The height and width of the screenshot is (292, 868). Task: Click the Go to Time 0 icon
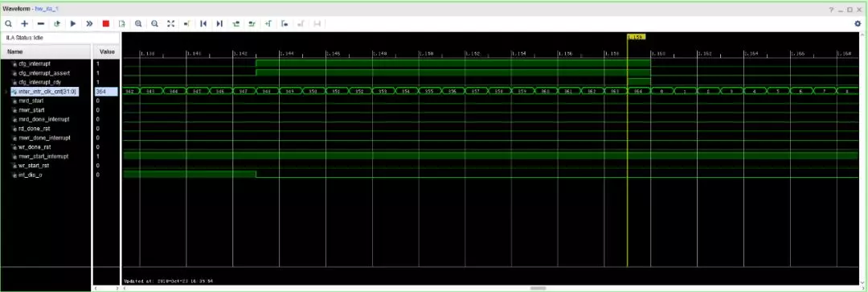click(203, 24)
